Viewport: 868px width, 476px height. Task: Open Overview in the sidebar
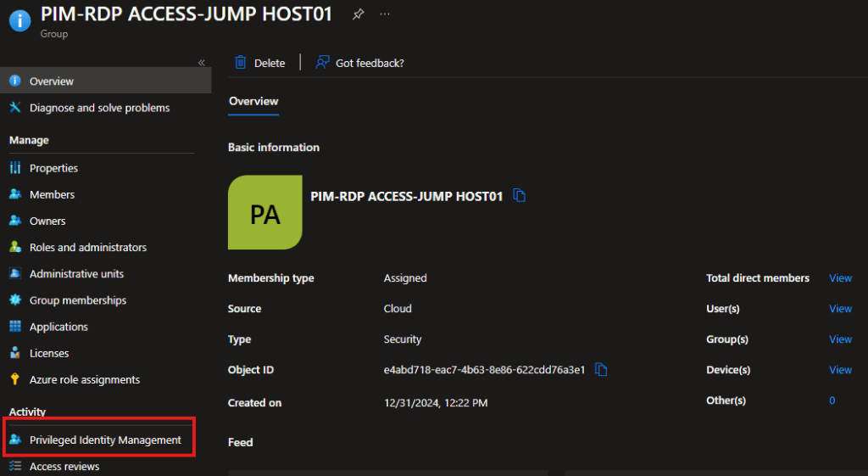(x=52, y=81)
